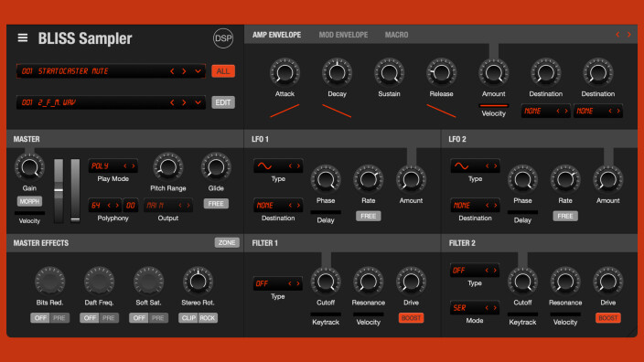Viewport: 644px width, 362px height.
Task: Click the 00 polyphony field
Action: coord(130,205)
